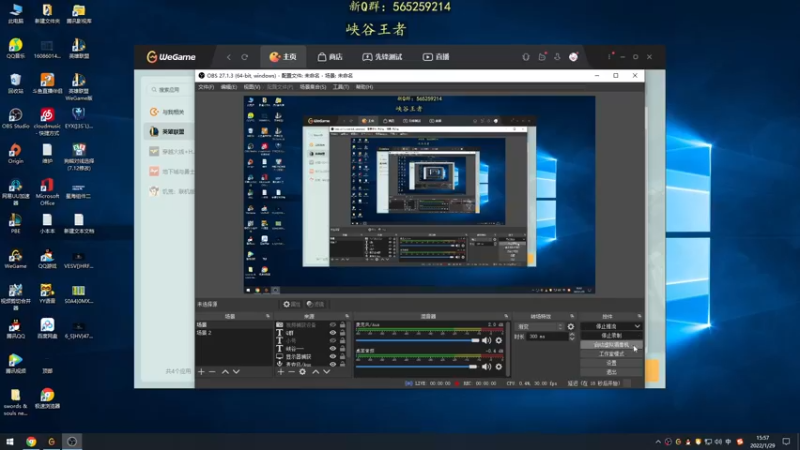
Task: Toggle lock on 视频捕获设备 source
Action: tap(342, 325)
